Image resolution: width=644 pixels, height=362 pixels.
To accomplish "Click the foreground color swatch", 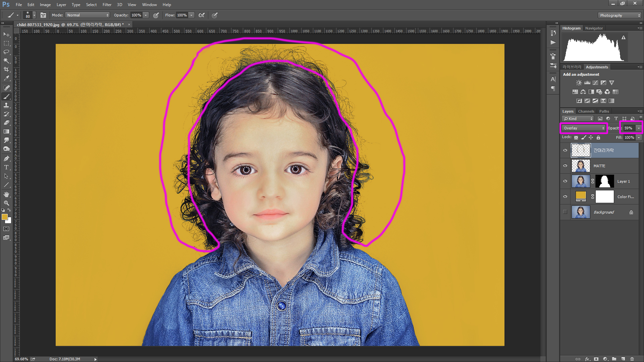I will coord(5,217).
